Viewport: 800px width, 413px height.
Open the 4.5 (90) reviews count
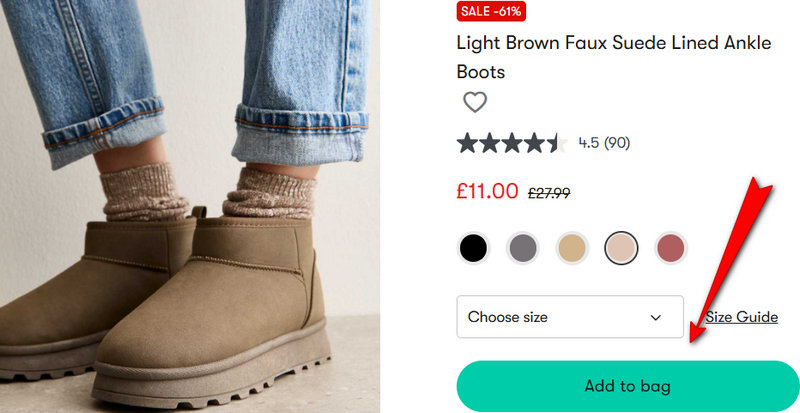tap(604, 143)
